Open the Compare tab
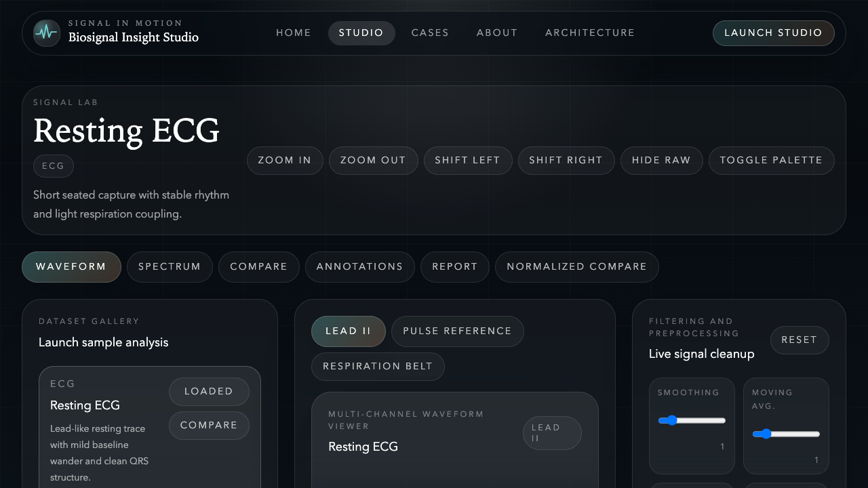Screen dimensions: 868x488 (258, 267)
